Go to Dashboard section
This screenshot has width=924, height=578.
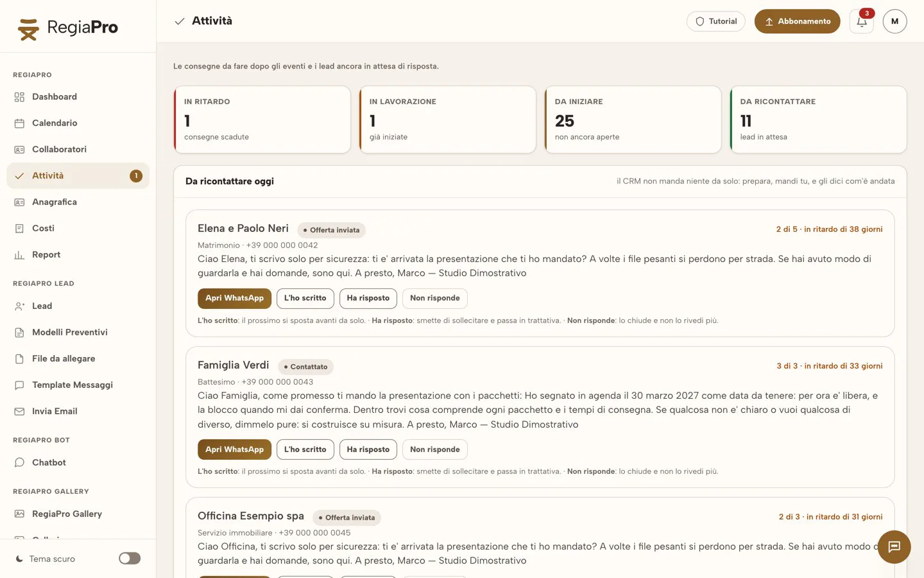point(78,97)
